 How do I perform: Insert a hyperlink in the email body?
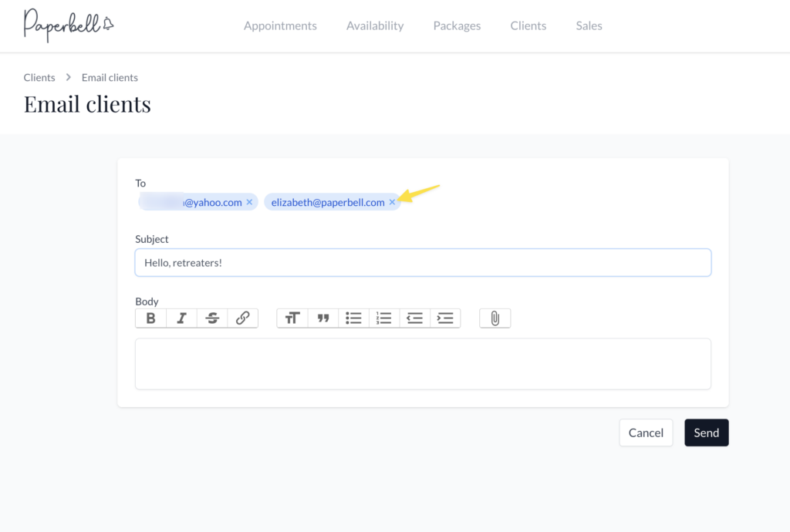point(242,318)
